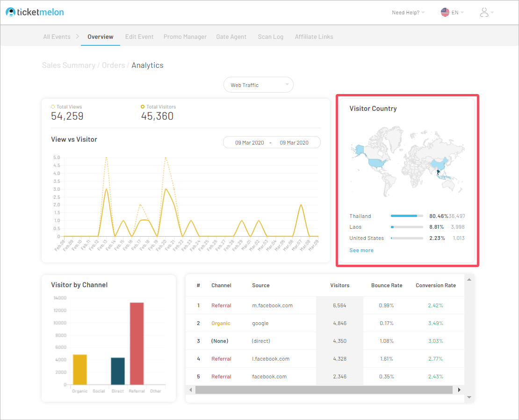Click the ticketmelon logo
This screenshot has height=420, width=519.
[x=35, y=12]
